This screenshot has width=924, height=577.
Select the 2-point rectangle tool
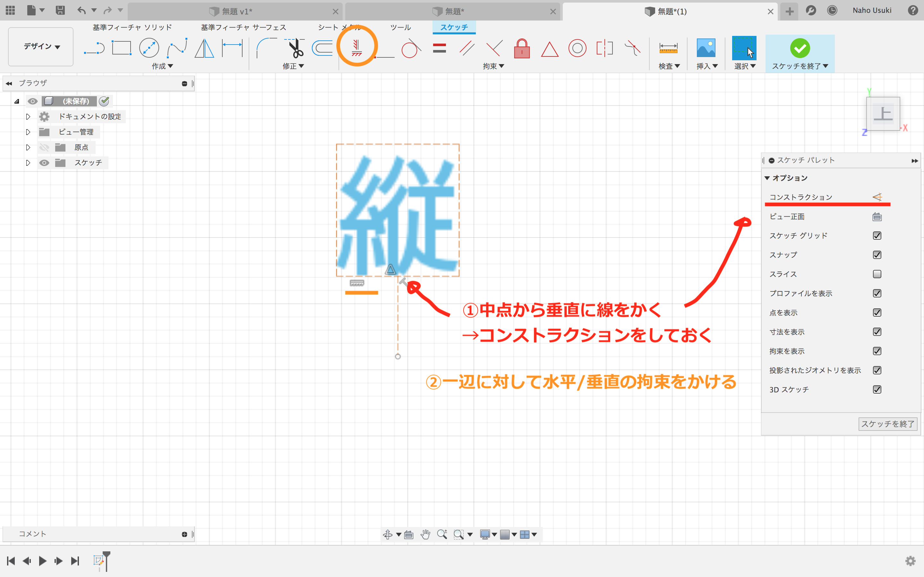[121, 48]
